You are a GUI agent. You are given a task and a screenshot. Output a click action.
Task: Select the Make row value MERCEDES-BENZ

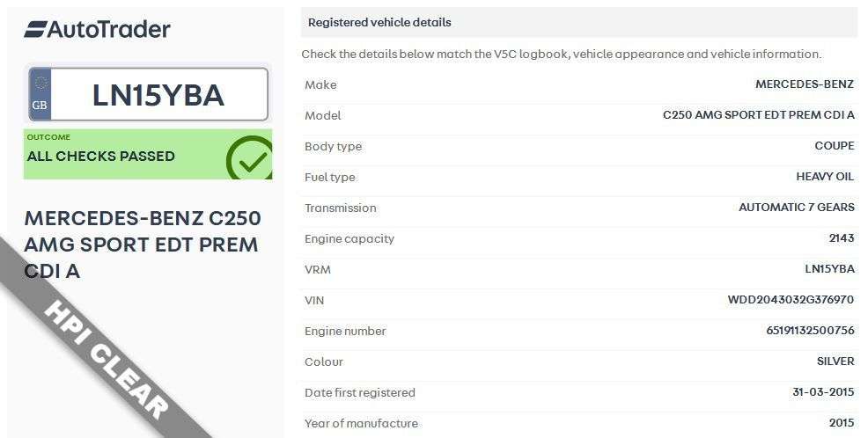click(x=804, y=84)
